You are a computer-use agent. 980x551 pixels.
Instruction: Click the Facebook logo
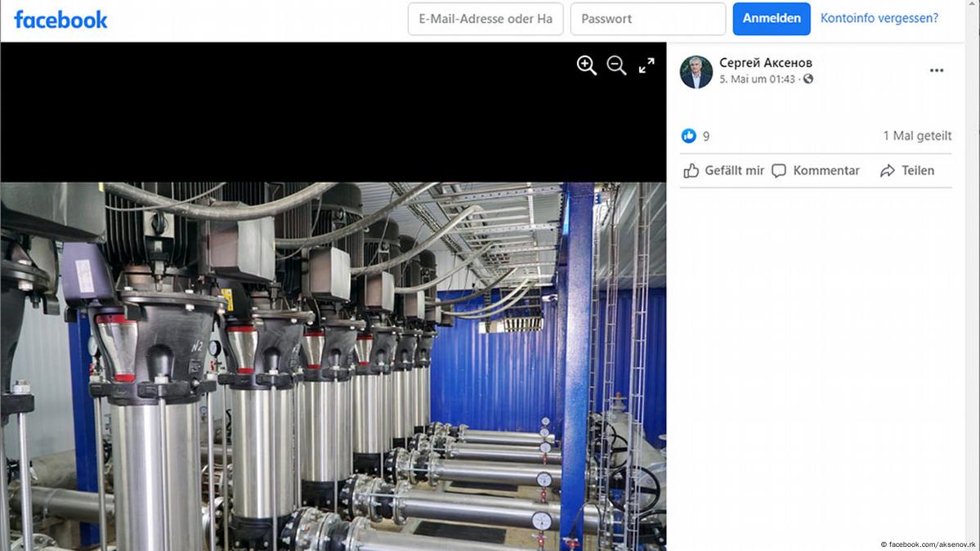pyautogui.click(x=60, y=20)
